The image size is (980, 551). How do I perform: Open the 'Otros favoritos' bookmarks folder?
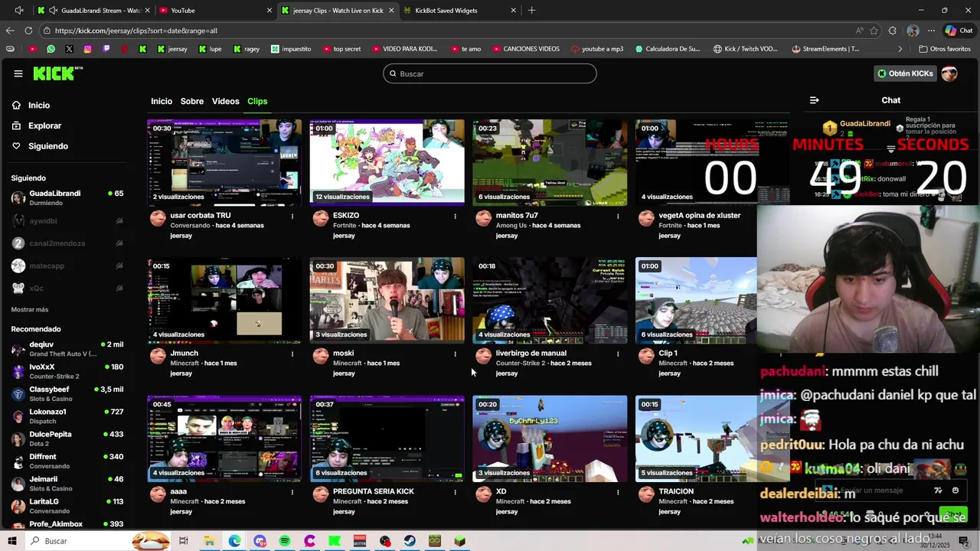point(945,49)
